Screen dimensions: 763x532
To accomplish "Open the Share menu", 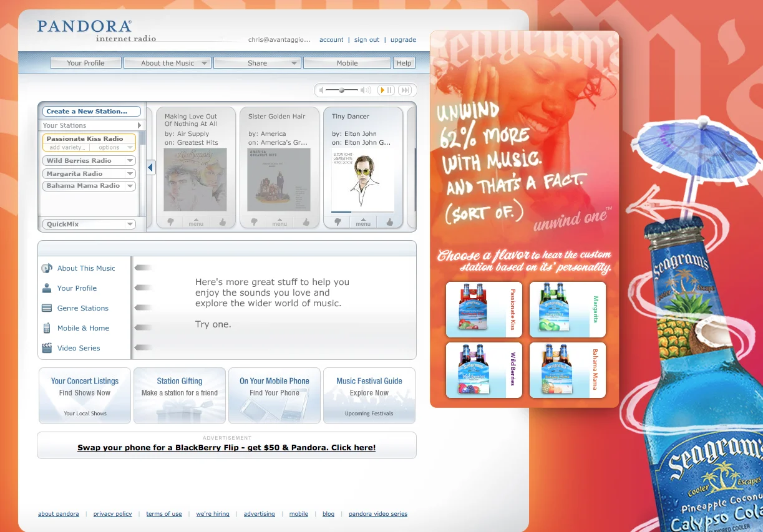I will pyautogui.click(x=257, y=63).
